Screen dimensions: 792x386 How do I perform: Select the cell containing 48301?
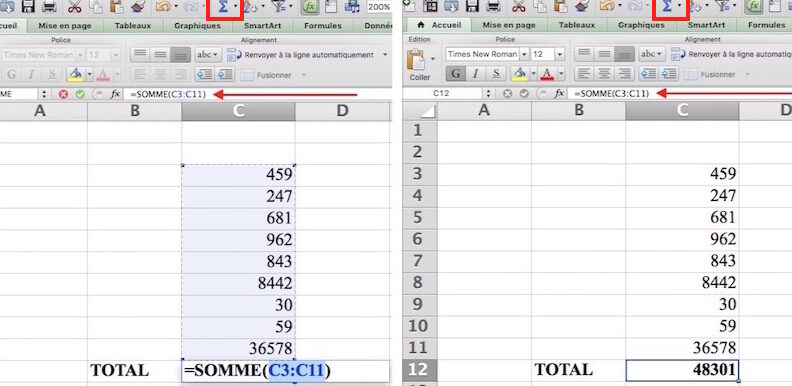pos(682,370)
